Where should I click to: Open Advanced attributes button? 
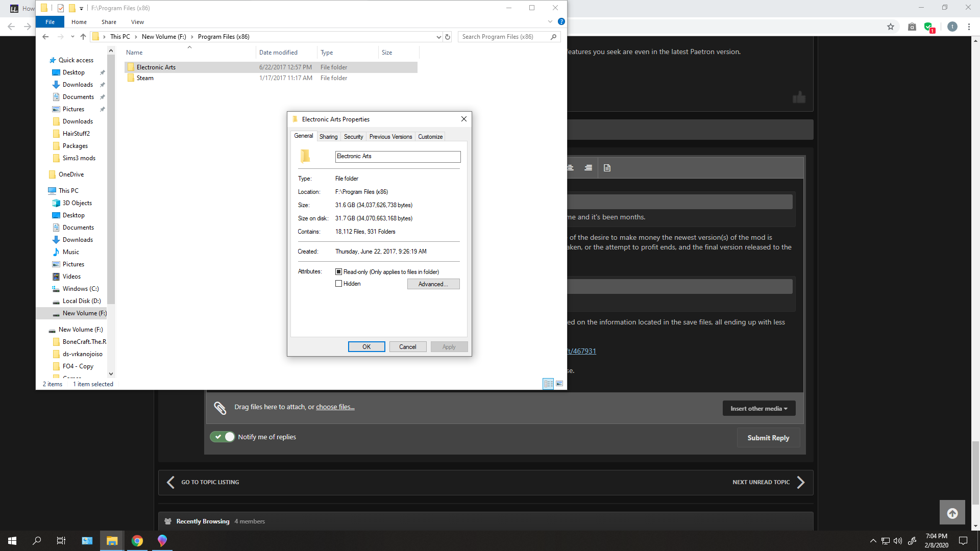pos(433,284)
